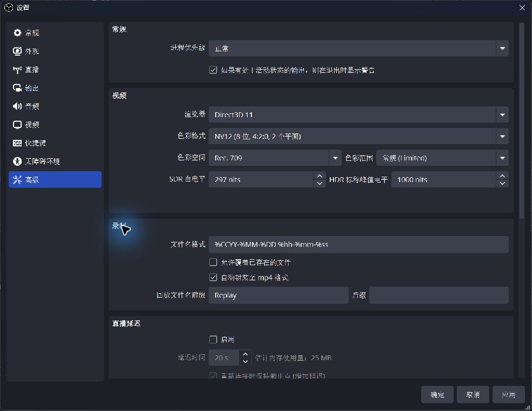Select 快捷键 hotkeys page
The image size is (532, 411).
pyautogui.click(x=55, y=143)
